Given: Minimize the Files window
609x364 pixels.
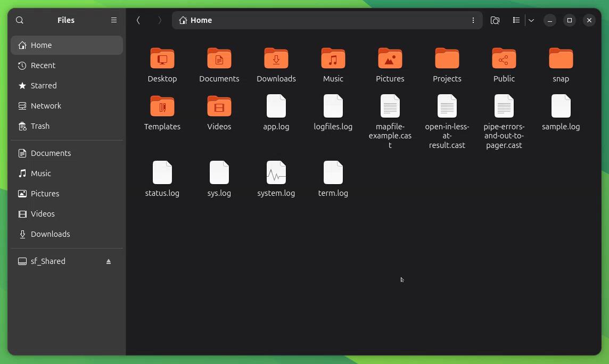Looking at the screenshot, I should click(x=549, y=20).
